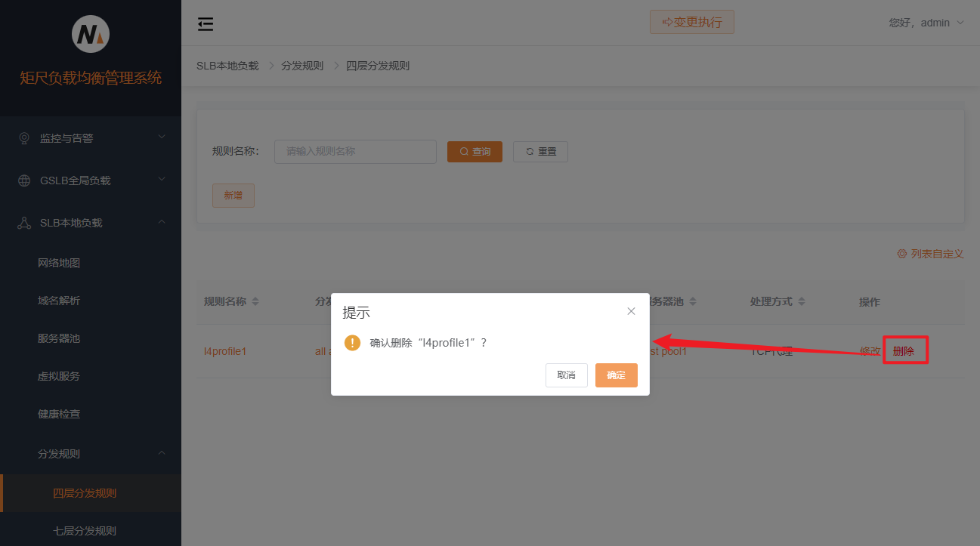Screen dimensions: 980x546
Task: Select the globe icon beside GSLB全局负载
Action: (23, 180)
